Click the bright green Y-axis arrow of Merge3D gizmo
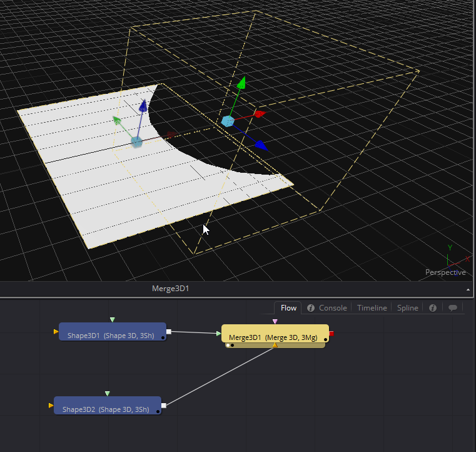Image resolution: width=476 pixels, height=452 pixels. coord(241,83)
